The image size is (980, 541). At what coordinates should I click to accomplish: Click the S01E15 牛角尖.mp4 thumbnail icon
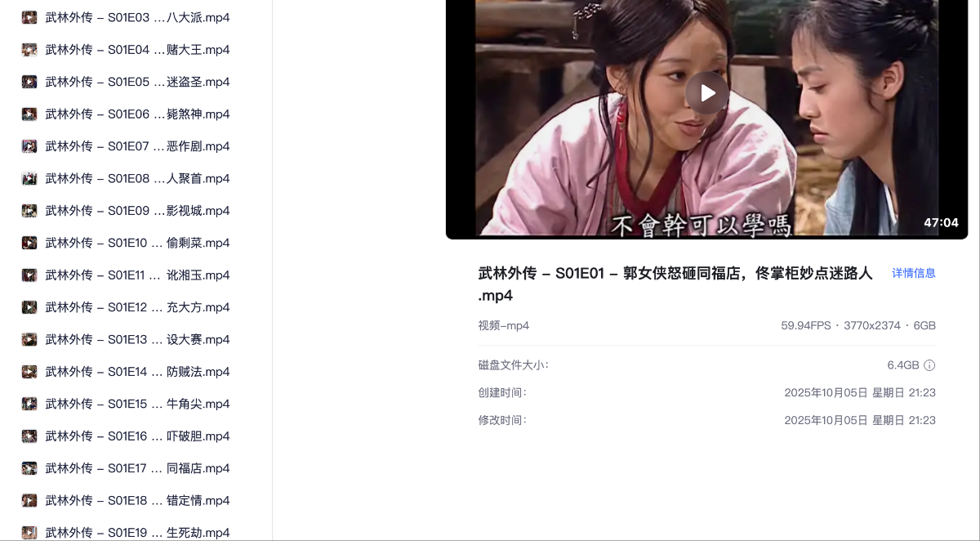(29, 404)
